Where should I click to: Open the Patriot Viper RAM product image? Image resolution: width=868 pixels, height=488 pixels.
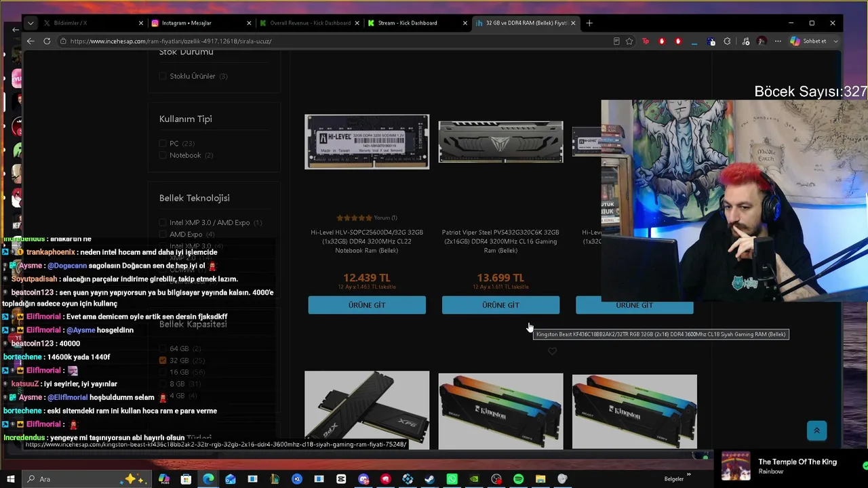click(500, 142)
